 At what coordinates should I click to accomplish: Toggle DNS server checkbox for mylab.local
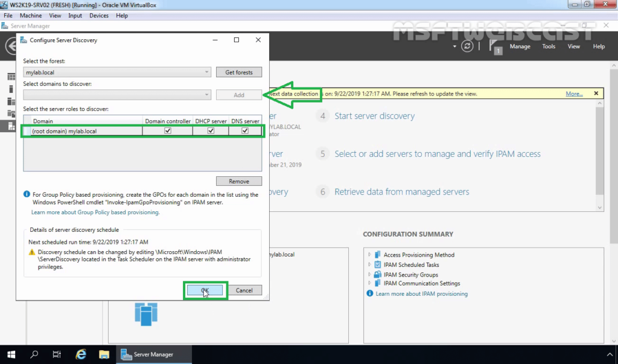245,131
